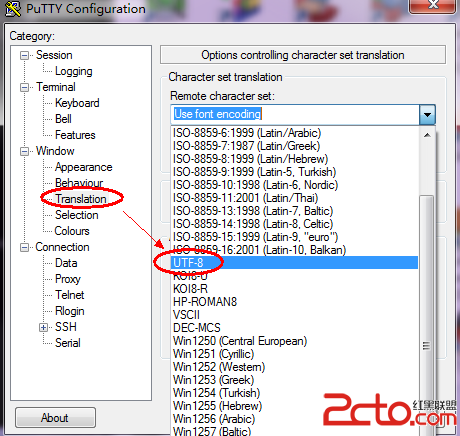Open Data settings category
Screen dimensions: 460x436
66,263
